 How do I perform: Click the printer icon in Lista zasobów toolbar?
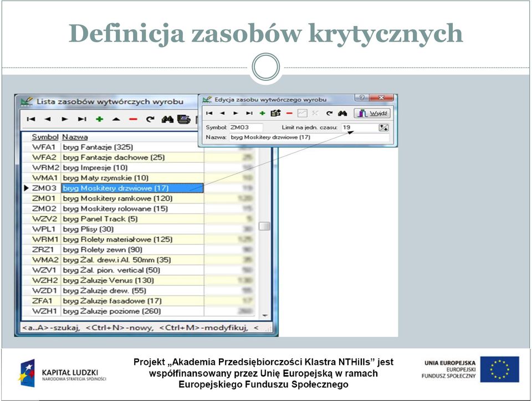[183, 119]
